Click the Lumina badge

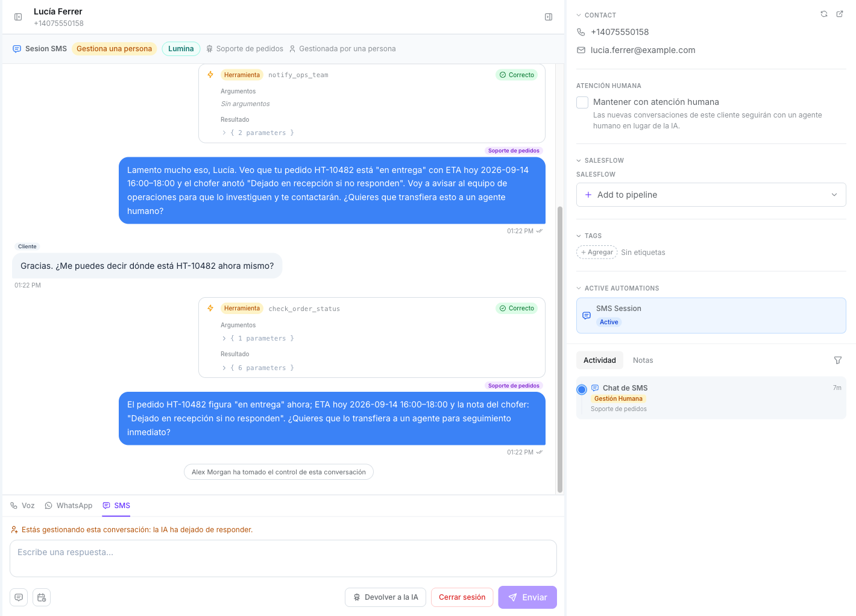coord(181,49)
